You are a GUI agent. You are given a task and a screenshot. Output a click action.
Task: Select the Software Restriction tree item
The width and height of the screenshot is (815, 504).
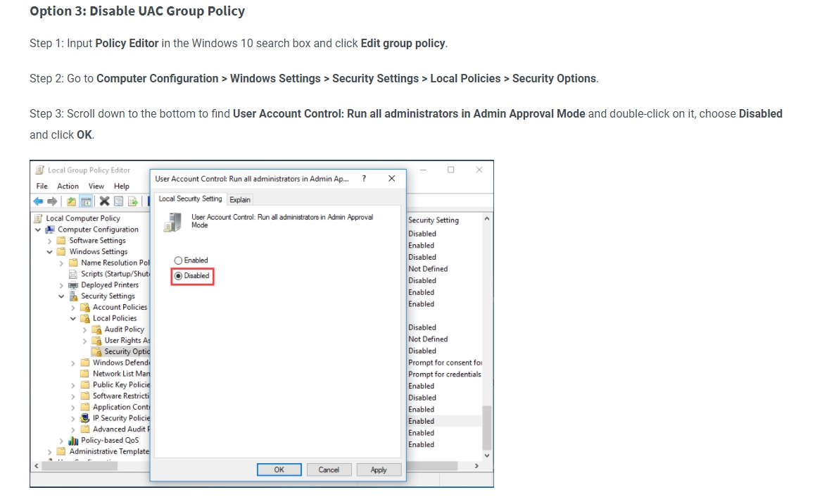(x=120, y=396)
